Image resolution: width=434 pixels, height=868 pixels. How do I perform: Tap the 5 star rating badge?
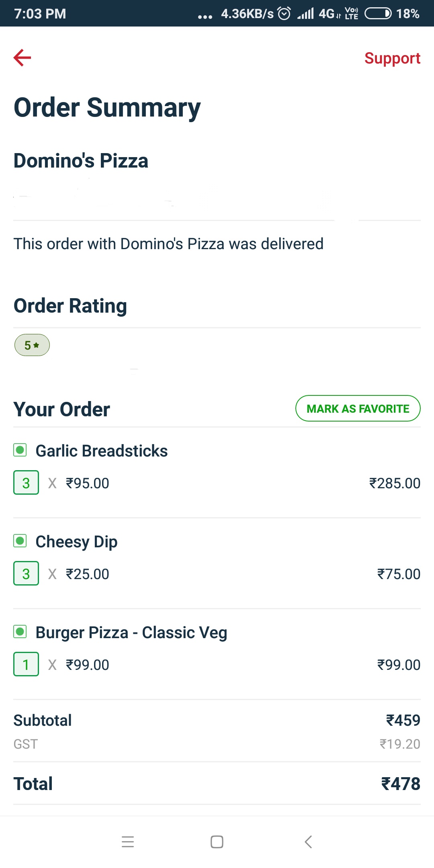pyautogui.click(x=32, y=345)
